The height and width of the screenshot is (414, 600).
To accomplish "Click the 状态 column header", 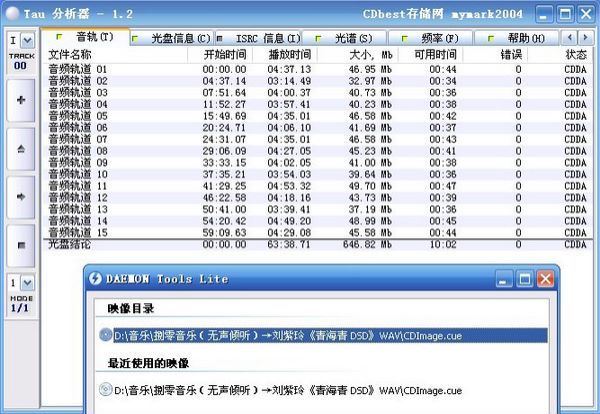I will [560, 55].
